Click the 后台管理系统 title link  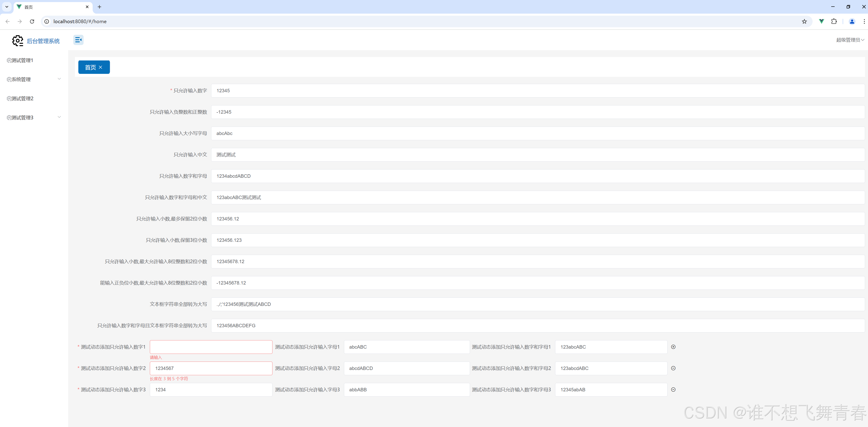pos(43,41)
